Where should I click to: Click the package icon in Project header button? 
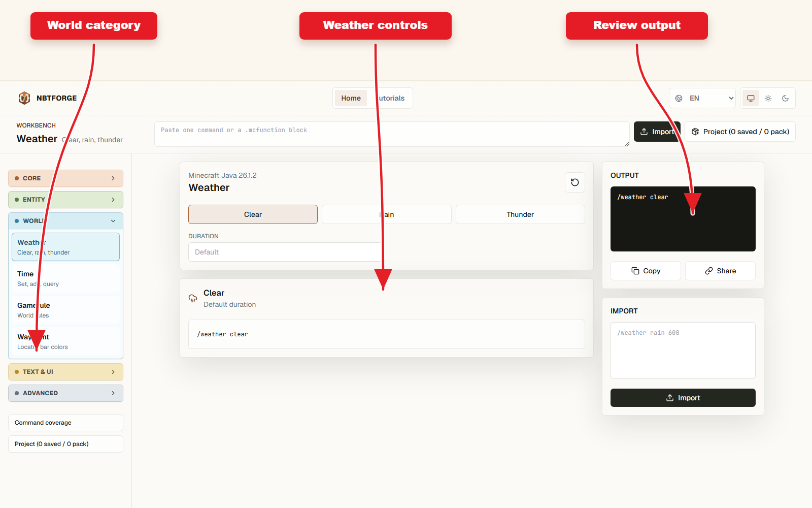(x=695, y=132)
